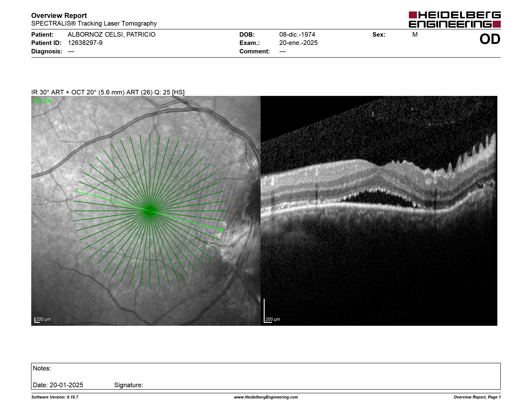Click 'Overview Report, Page 1' footer
This screenshot has height=411, width=532.
[x=477, y=397]
